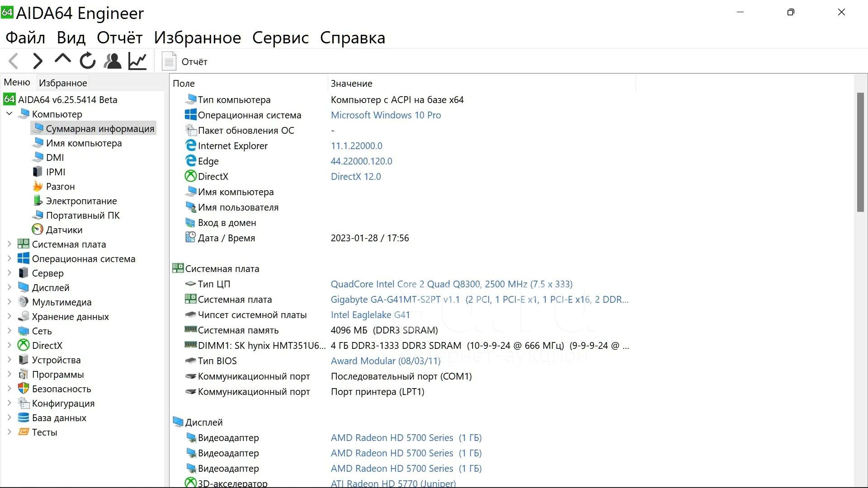Image resolution: width=868 pixels, height=488 pixels.
Task: Click the Устройства tree icon
Action: tap(24, 360)
